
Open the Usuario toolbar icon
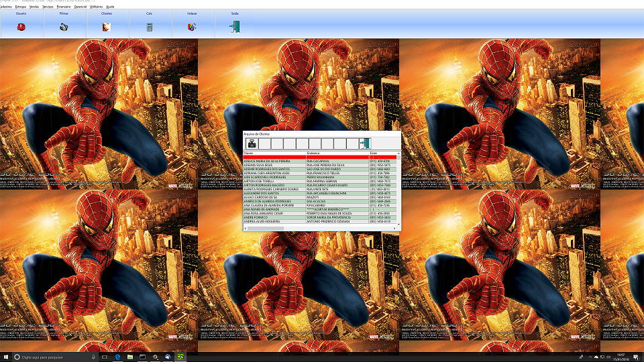(21, 27)
